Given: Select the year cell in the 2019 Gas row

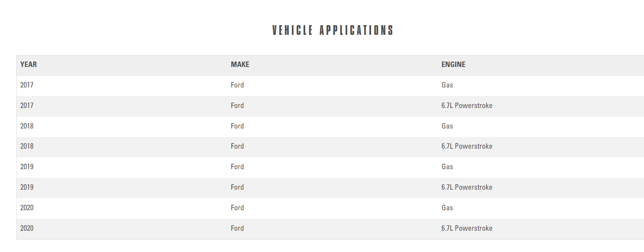Looking at the screenshot, I should click(x=27, y=167).
